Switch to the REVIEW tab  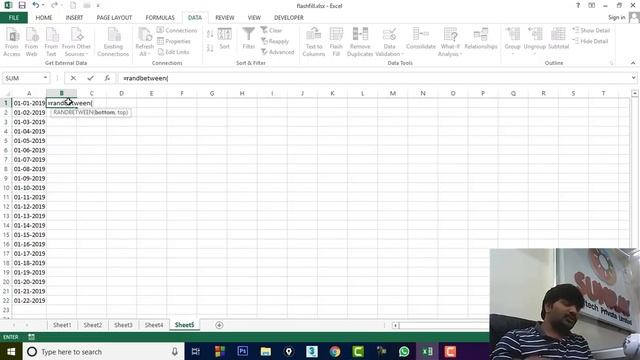tap(225, 18)
